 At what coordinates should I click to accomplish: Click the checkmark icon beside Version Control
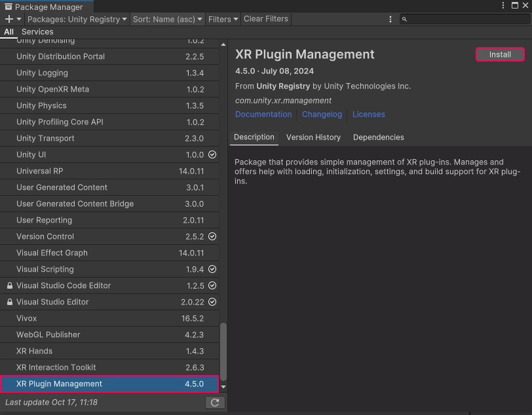tap(211, 236)
